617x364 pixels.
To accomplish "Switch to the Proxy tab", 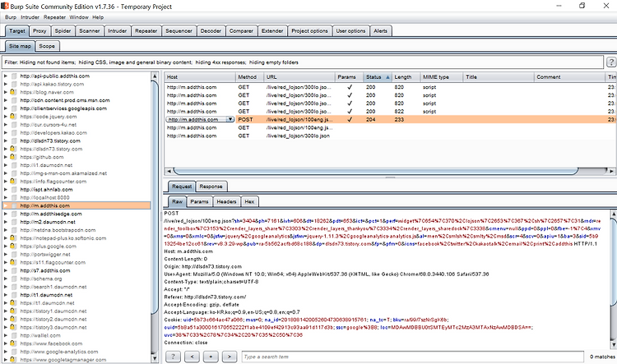I will [39, 30].
